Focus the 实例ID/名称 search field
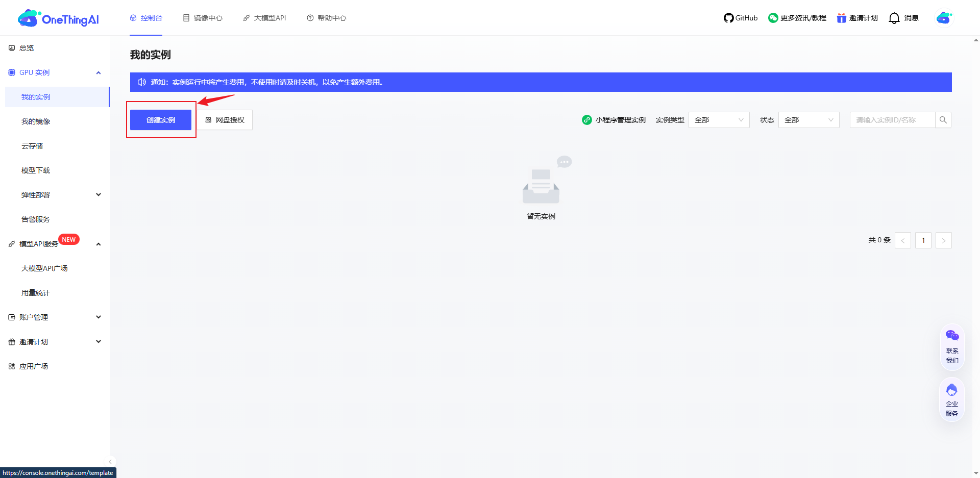The height and width of the screenshot is (478, 980). 892,120
